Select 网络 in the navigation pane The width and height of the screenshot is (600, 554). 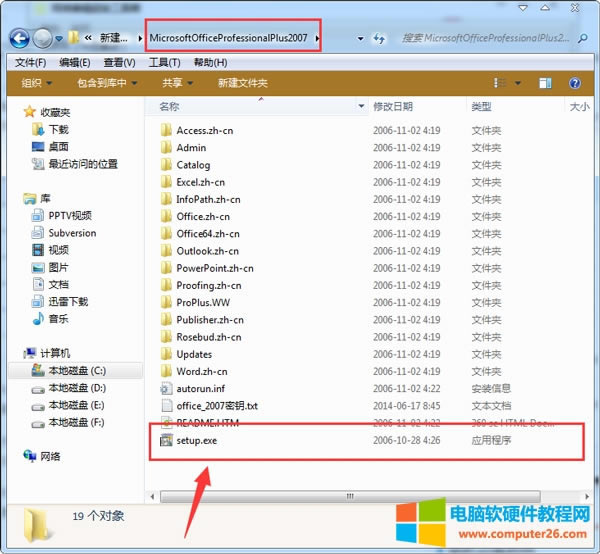tap(50, 456)
